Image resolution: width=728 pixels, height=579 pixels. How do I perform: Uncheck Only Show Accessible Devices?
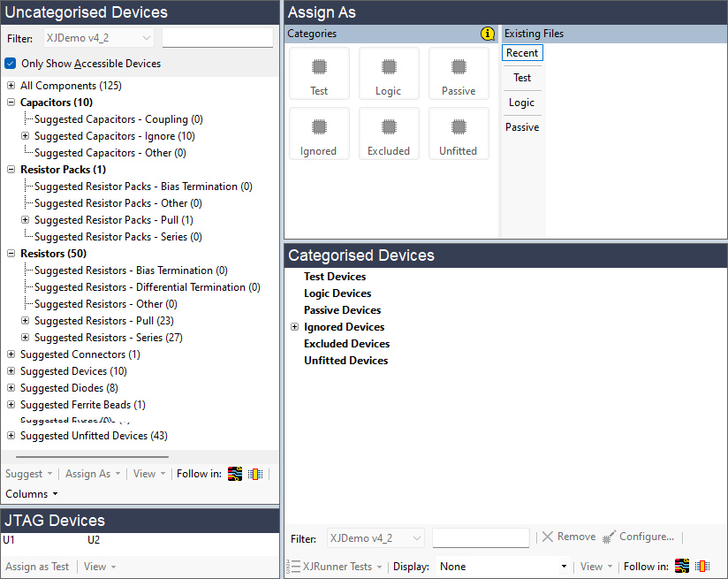[x=11, y=64]
